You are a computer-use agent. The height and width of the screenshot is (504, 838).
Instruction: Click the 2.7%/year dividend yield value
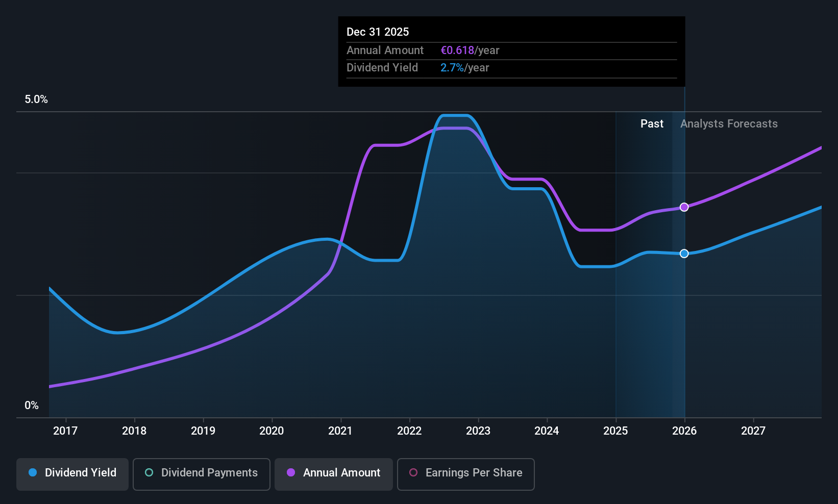464,68
